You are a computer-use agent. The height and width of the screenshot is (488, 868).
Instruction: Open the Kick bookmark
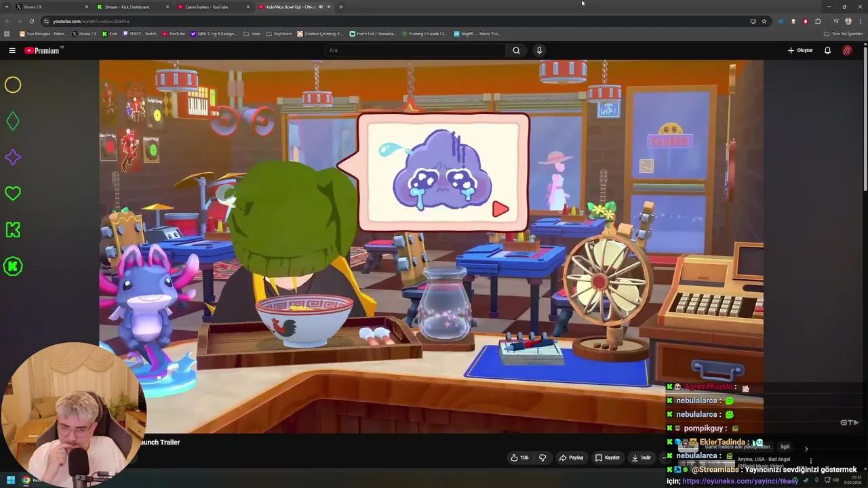110,33
